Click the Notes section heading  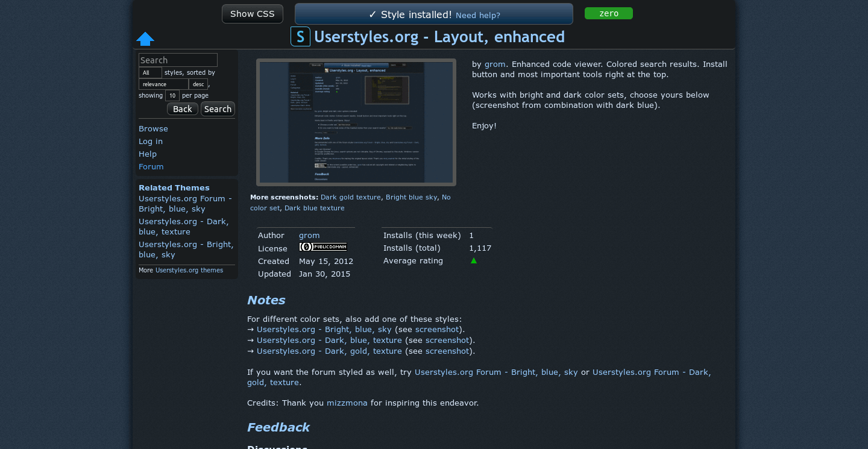(x=266, y=300)
